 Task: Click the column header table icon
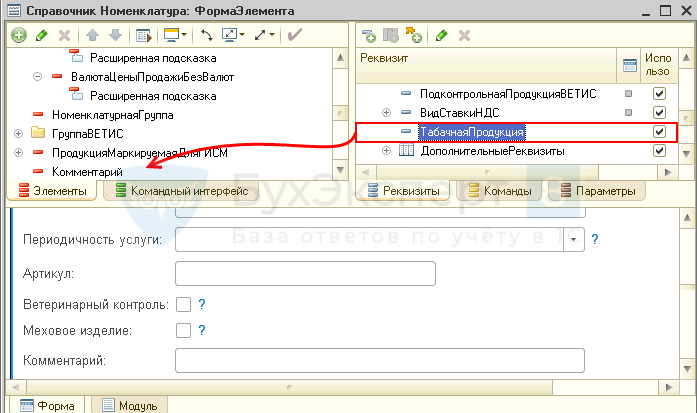(629, 65)
